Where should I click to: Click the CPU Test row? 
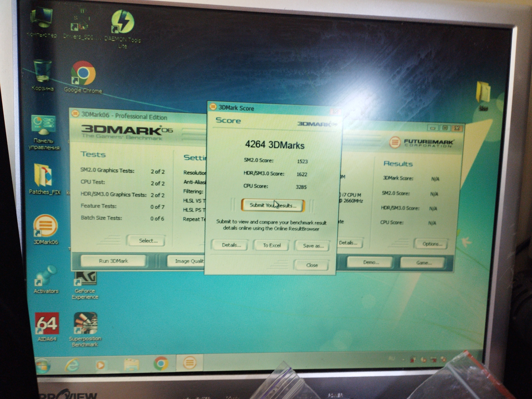(x=122, y=183)
